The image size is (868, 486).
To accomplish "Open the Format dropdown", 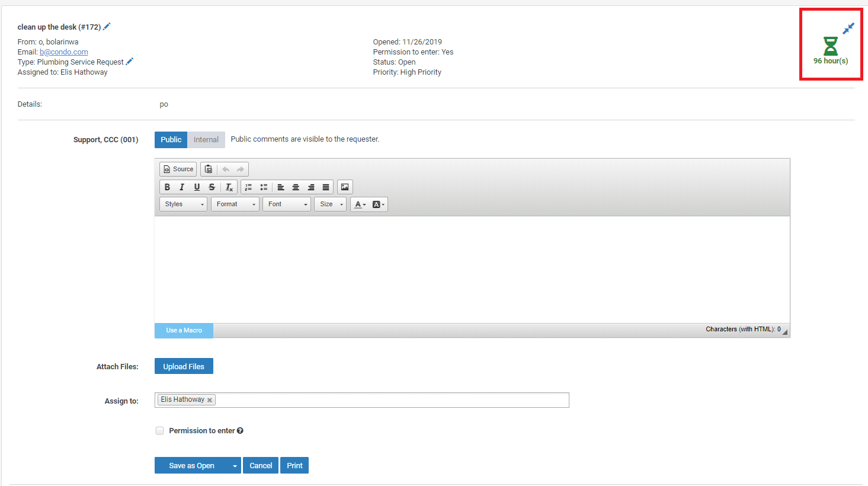I will (235, 204).
